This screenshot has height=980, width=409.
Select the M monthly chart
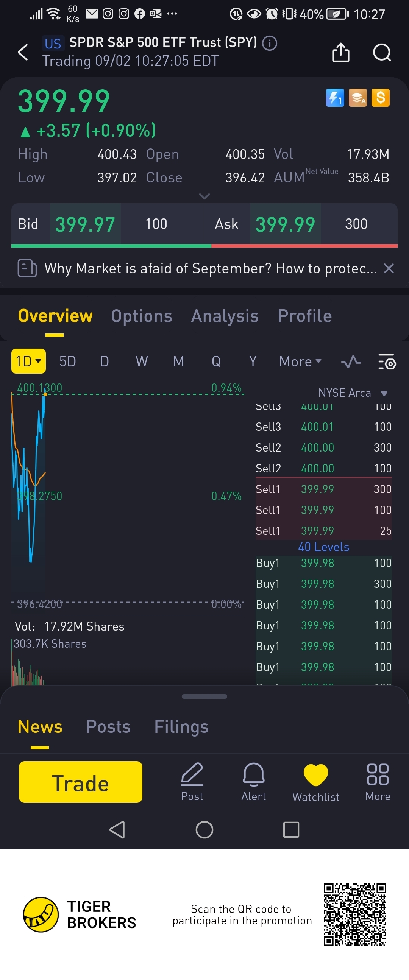(x=178, y=361)
